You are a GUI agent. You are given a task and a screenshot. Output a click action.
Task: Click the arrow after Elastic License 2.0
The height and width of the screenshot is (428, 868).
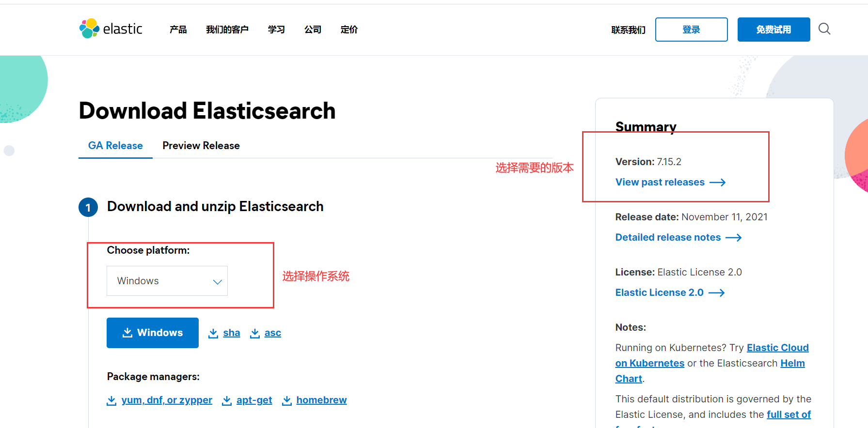(717, 293)
